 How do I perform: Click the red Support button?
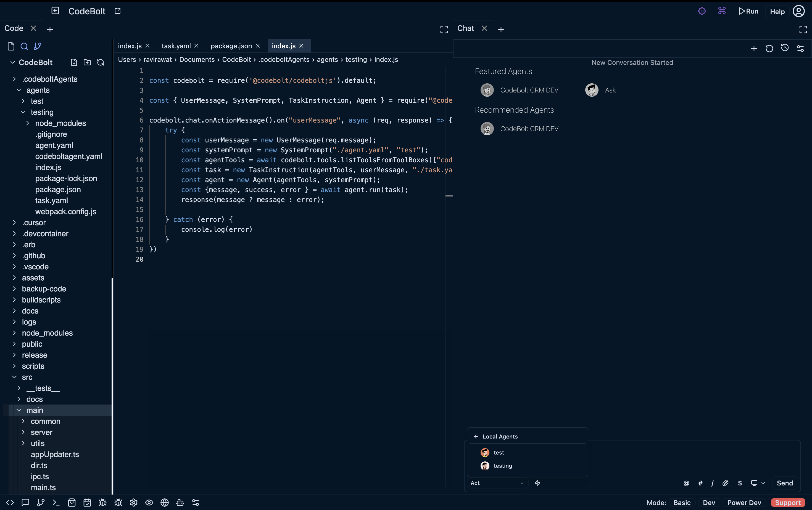pyautogui.click(x=788, y=503)
